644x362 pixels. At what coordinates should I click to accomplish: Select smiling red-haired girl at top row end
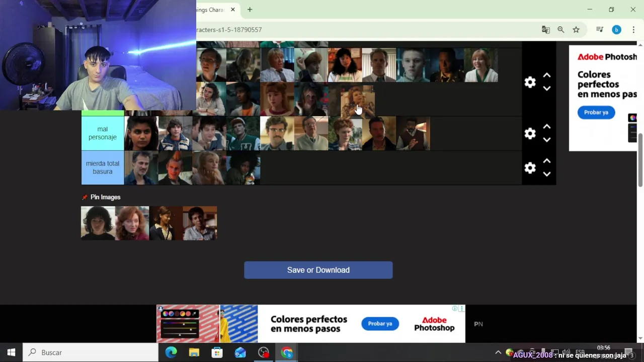click(481, 65)
